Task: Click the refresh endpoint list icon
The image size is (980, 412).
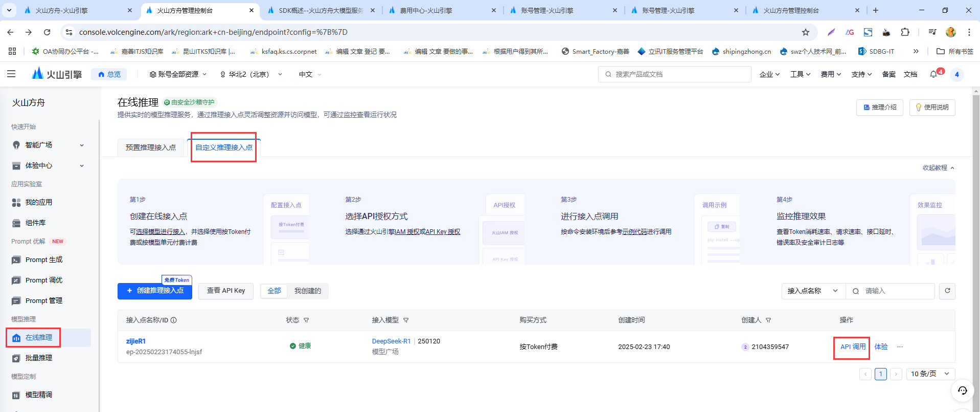Action: (x=947, y=291)
